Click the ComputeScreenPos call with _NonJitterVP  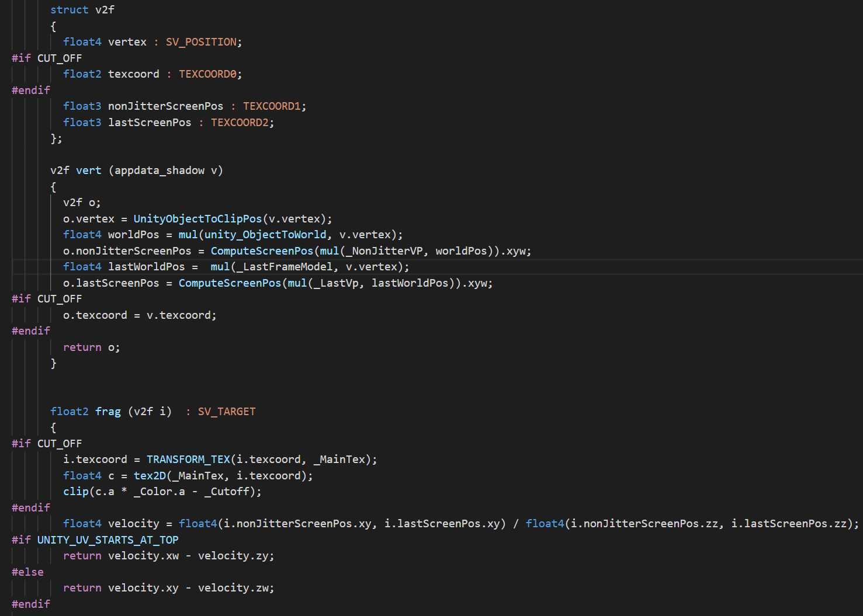[261, 250]
